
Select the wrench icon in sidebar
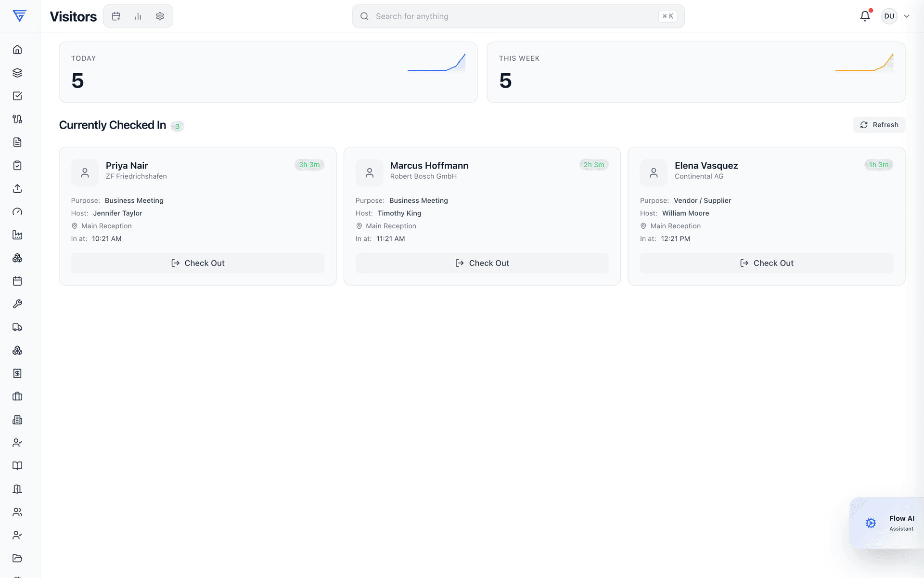pos(17,304)
